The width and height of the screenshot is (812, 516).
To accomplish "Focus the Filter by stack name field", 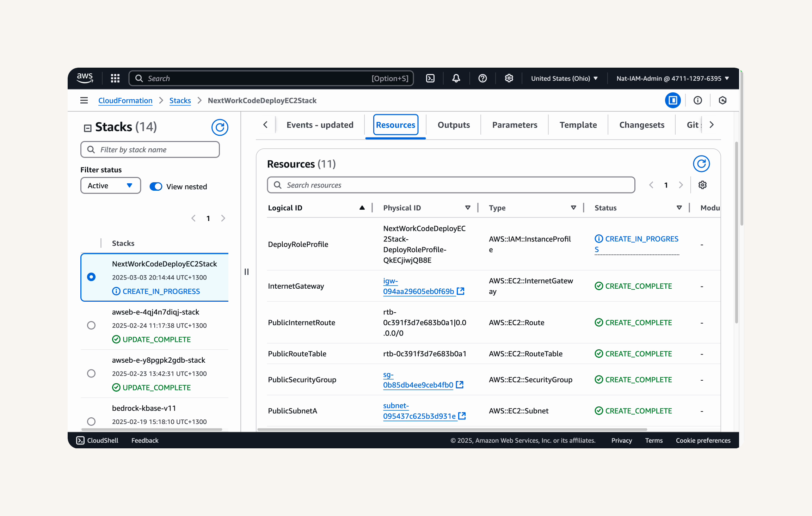I will pos(150,149).
